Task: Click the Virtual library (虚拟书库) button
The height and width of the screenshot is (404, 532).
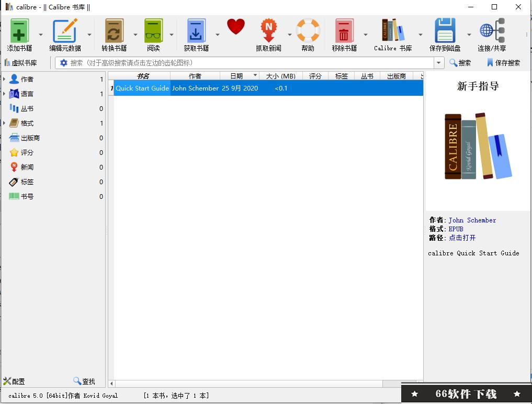Action: tap(21, 63)
